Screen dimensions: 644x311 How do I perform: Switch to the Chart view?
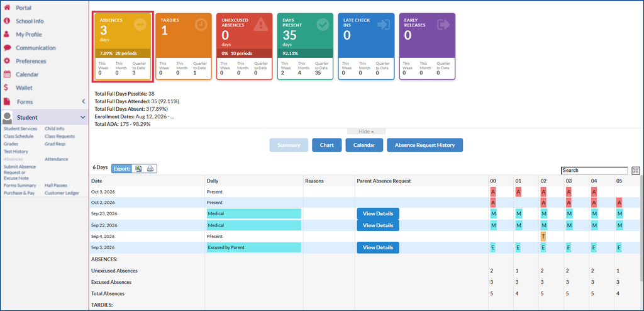[327, 145]
